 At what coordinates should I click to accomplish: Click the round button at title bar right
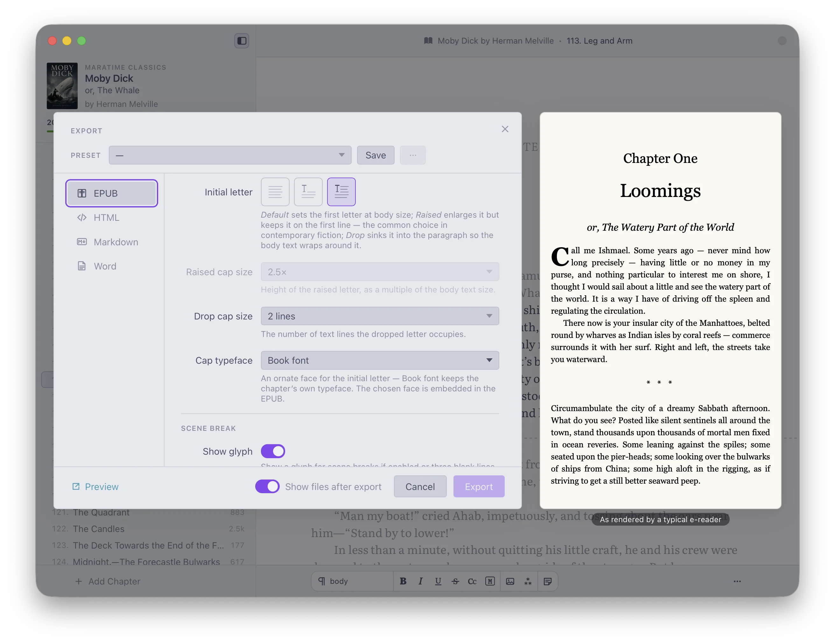pyautogui.click(x=782, y=41)
